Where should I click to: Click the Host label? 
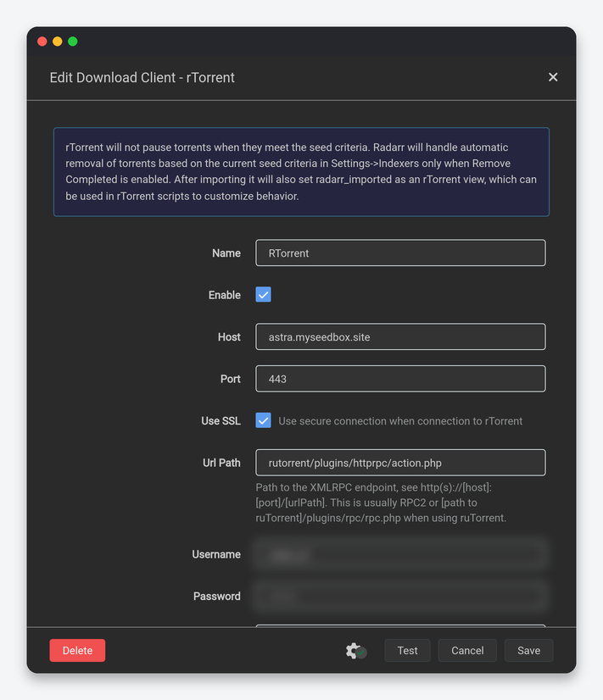click(229, 337)
